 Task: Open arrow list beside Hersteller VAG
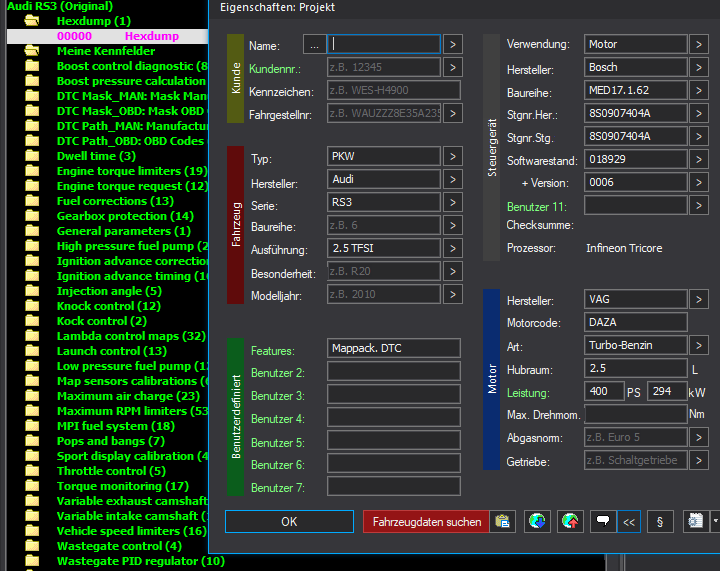(698, 299)
